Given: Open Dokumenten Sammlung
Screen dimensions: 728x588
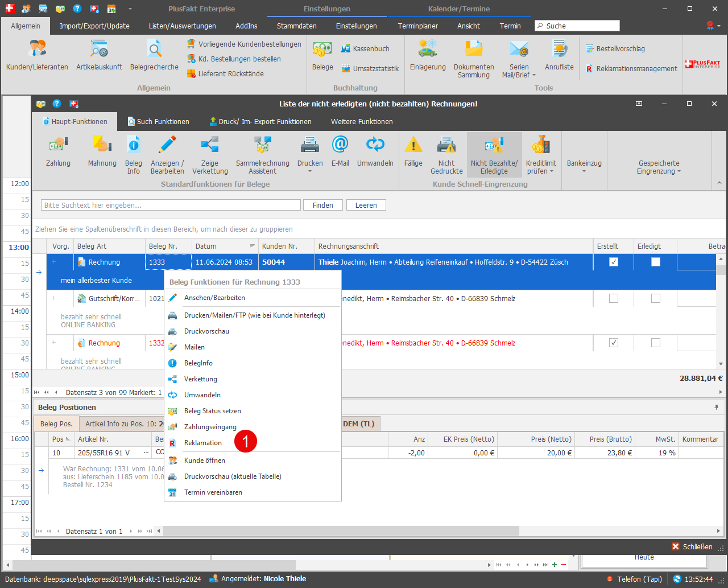Looking at the screenshot, I should (474, 59).
